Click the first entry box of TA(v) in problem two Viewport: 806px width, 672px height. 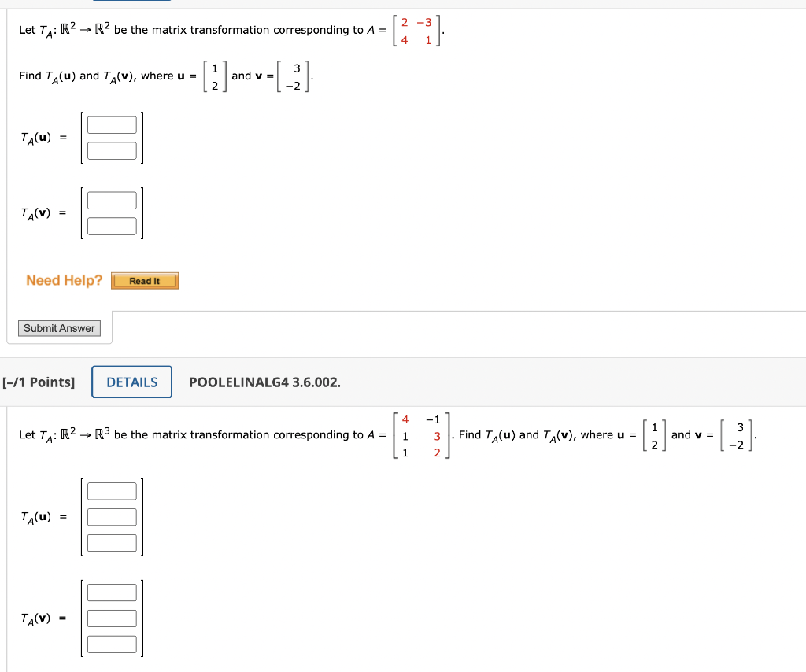pyautogui.click(x=112, y=592)
